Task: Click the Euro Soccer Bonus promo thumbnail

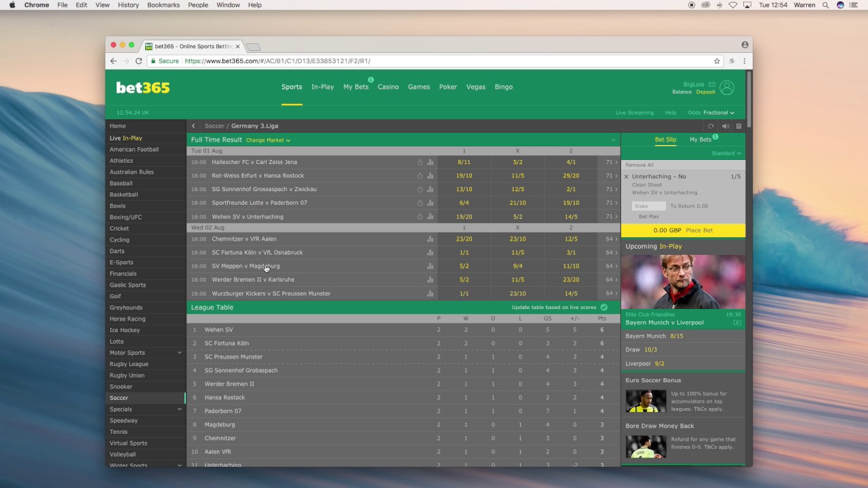Action: click(646, 401)
